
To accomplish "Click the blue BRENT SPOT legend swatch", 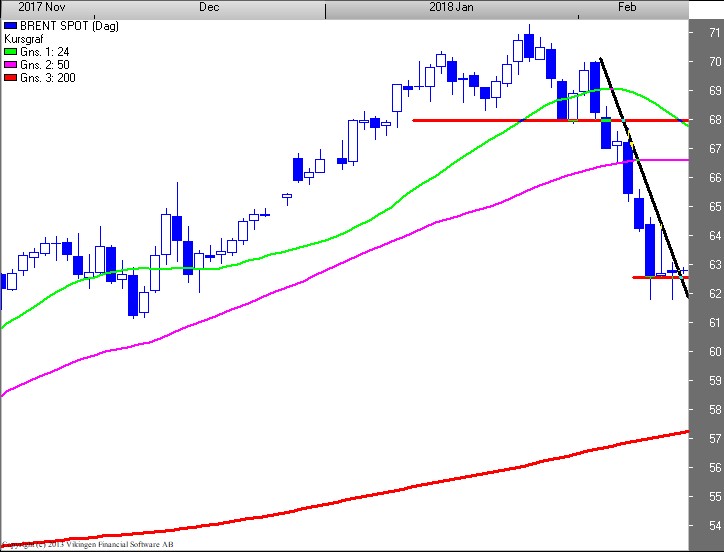I will click(11, 25).
